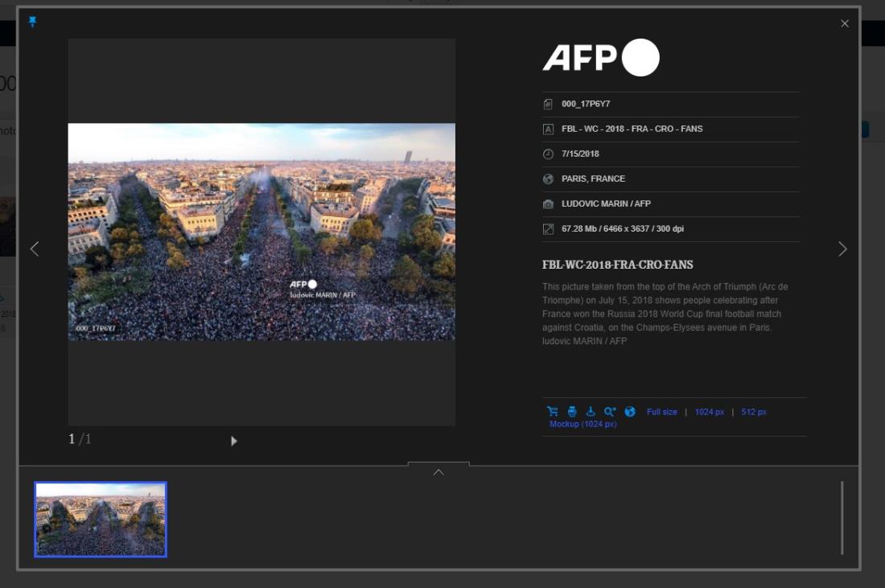Start the slideshow play button
Image resolution: width=885 pixels, height=588 pixels.
(x=233, y=441)
